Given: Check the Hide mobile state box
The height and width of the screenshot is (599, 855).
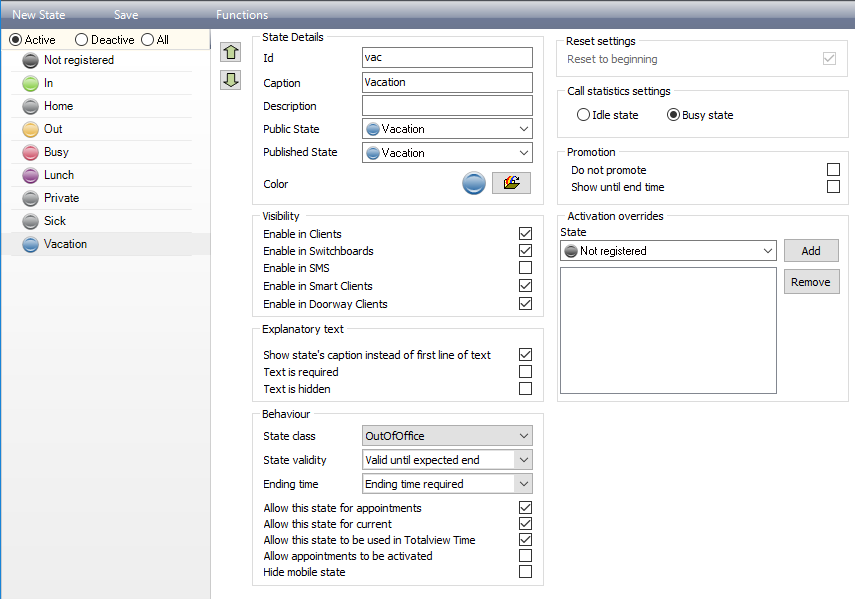Looking at the screenshot, I should coord(525,571).
